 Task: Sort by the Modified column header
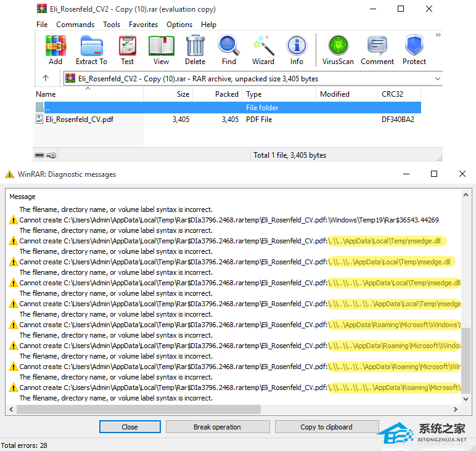[x=347, y=94]
